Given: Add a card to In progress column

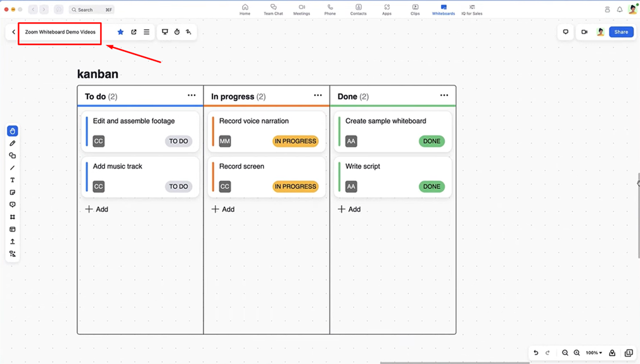Looking at the screenshot, I should click(x=223, y=209).
